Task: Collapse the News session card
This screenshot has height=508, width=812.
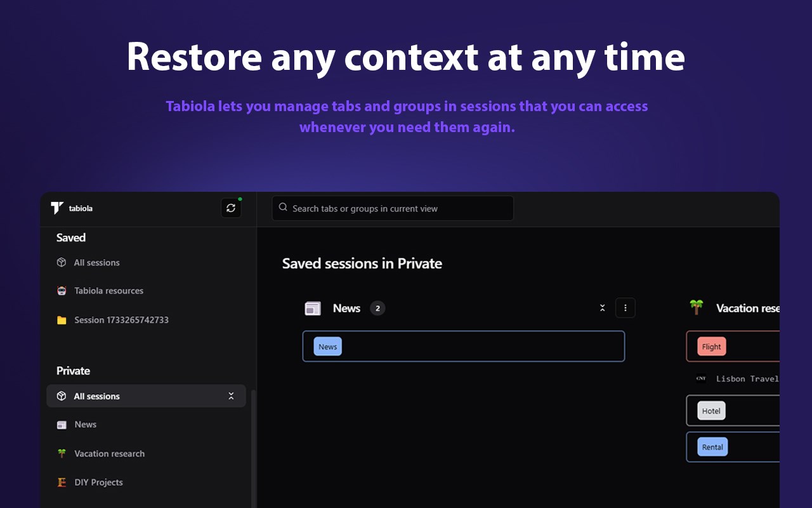Action: pos(602,308)
